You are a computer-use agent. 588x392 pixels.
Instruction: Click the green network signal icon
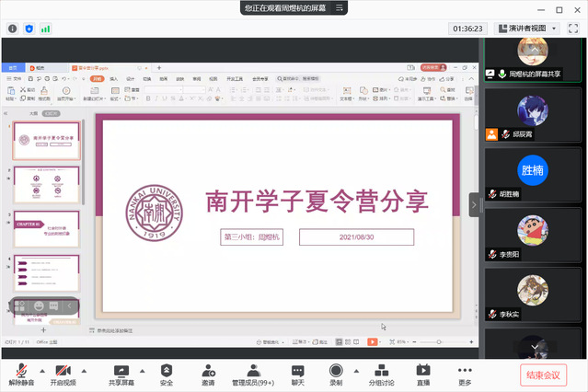pyautogui.click(x=45, y=29)
